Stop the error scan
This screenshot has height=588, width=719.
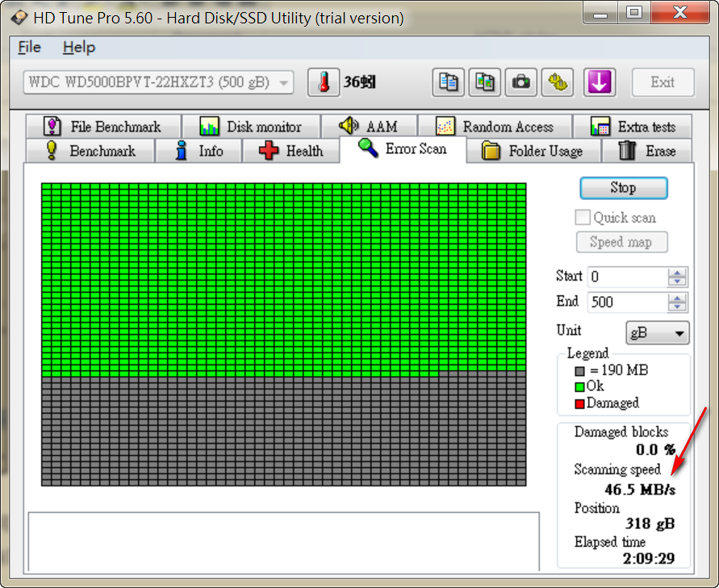624,188
